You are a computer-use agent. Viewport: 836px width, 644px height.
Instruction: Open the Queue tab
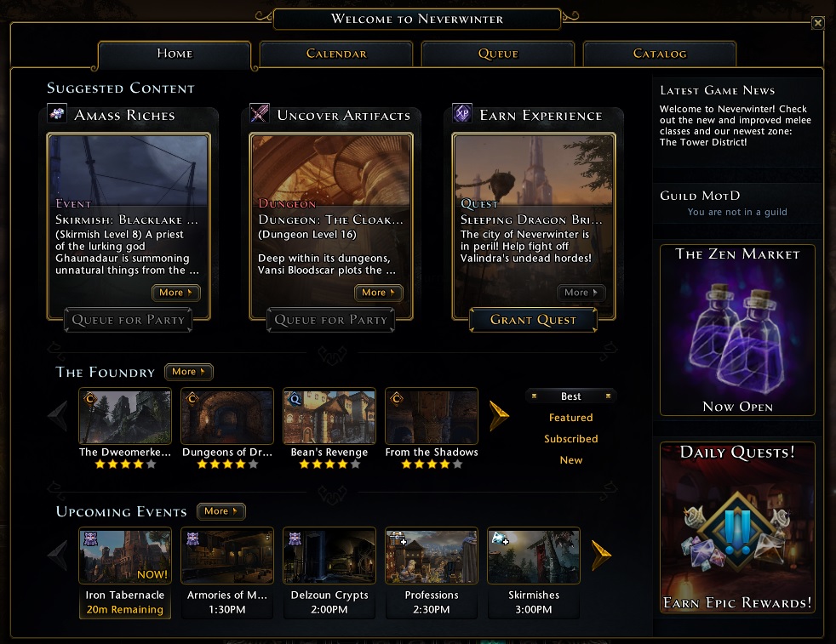[498, 54]
